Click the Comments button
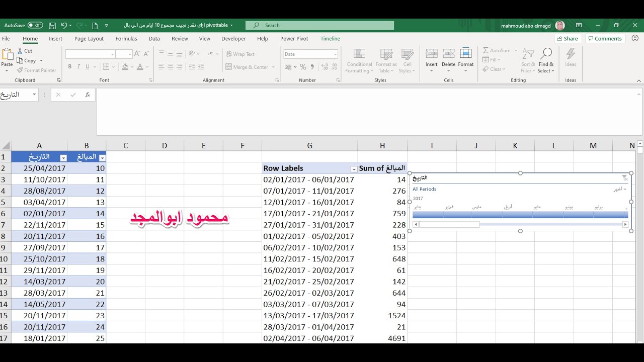The width and height of the screenshot is (644, 362). point(604,39)
